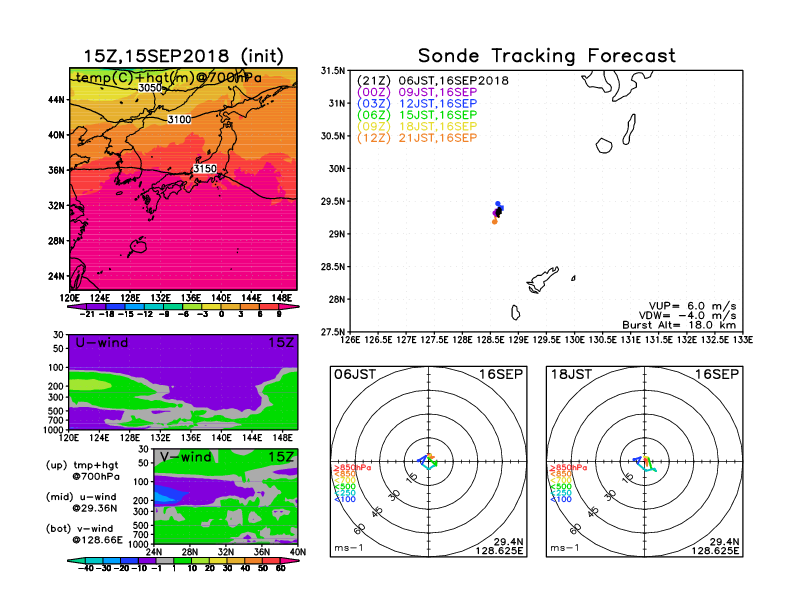Click green wind colorbar segment between 1 and 10

182,560
